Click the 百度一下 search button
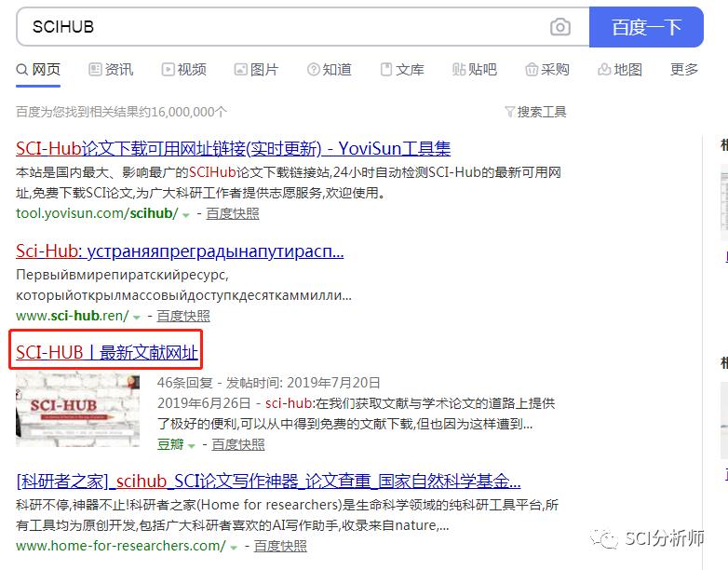 pos(646,27)
